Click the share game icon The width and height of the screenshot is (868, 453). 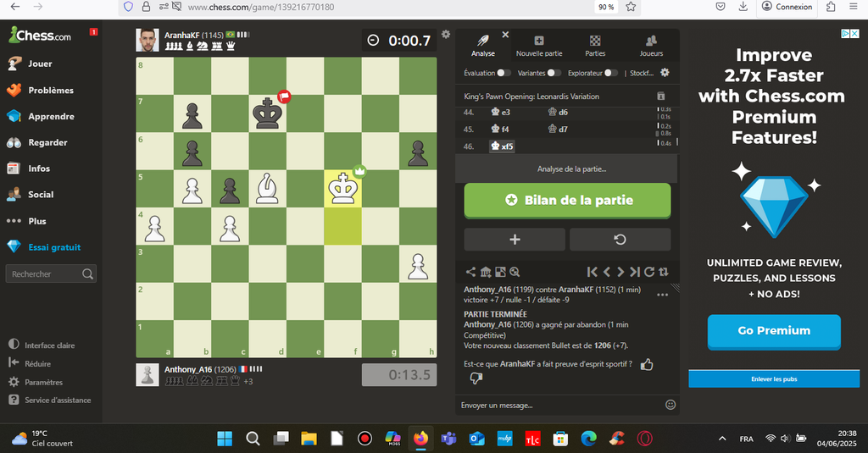(x=470, y=272)
